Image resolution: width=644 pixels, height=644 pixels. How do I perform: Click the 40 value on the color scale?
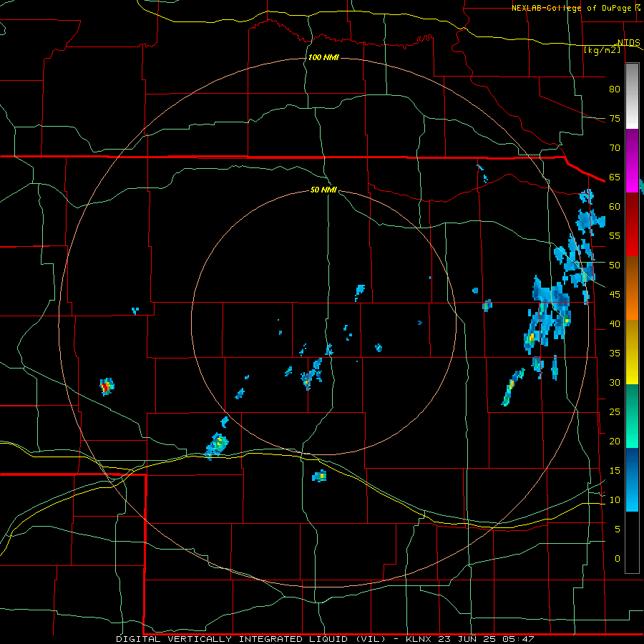coord(615,324)
